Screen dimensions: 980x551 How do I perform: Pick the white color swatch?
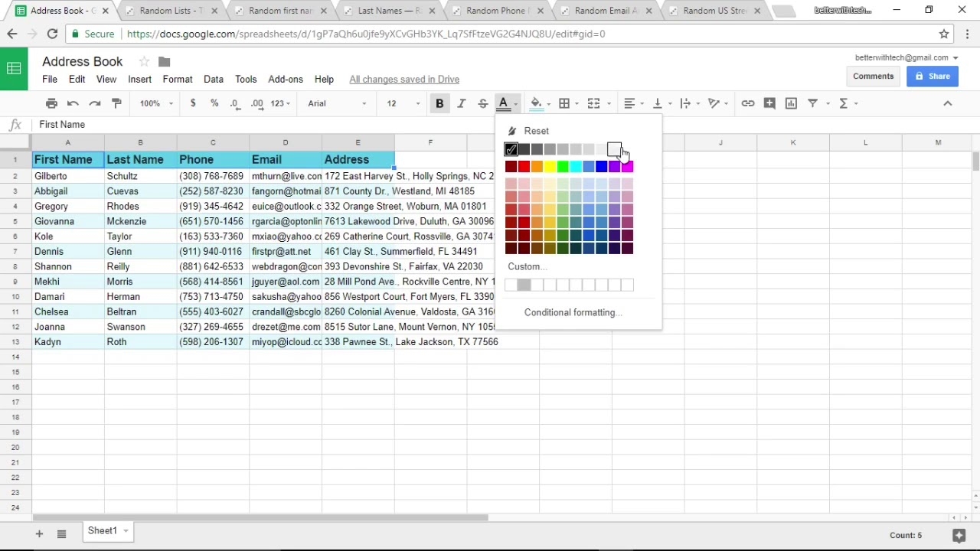pyautogui.click(x=614, y=149)
